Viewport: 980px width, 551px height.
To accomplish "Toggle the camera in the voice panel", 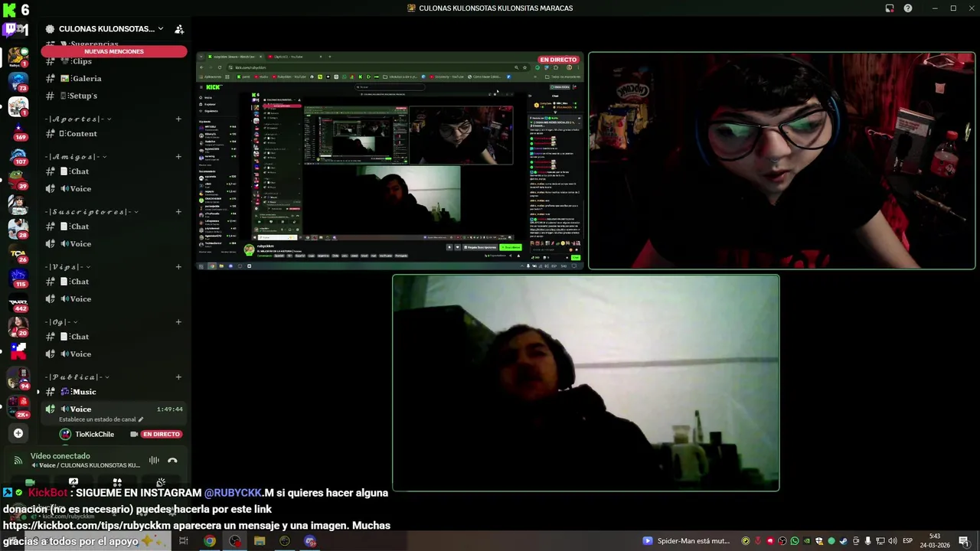I will [x=30, y=483].
